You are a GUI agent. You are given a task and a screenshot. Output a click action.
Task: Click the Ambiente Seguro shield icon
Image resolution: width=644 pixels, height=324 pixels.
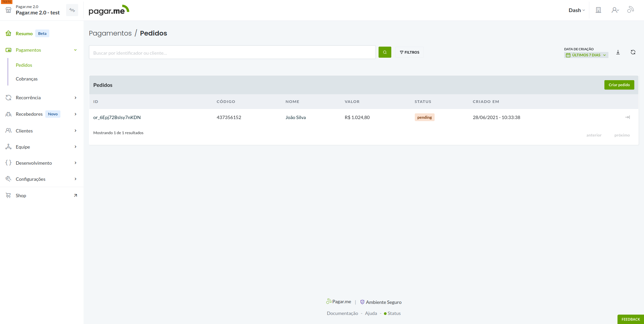362,302
